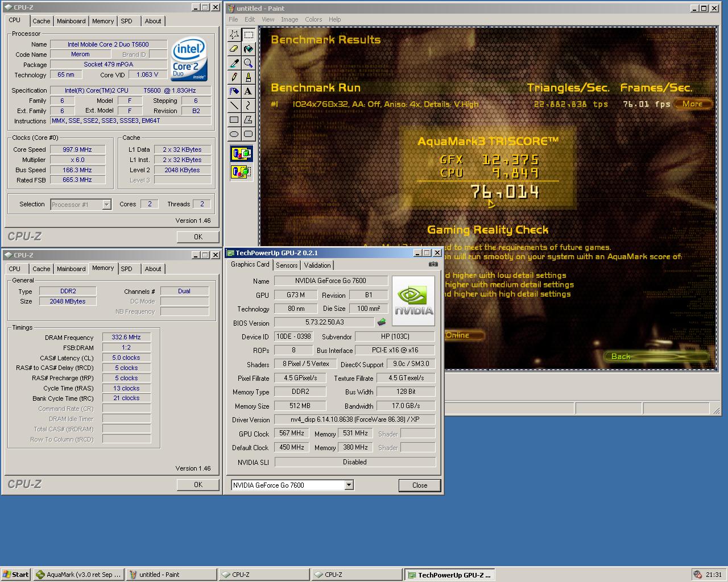
Task: Click the GPU-Z screenshot camera icon
Action: click(433, 264)
